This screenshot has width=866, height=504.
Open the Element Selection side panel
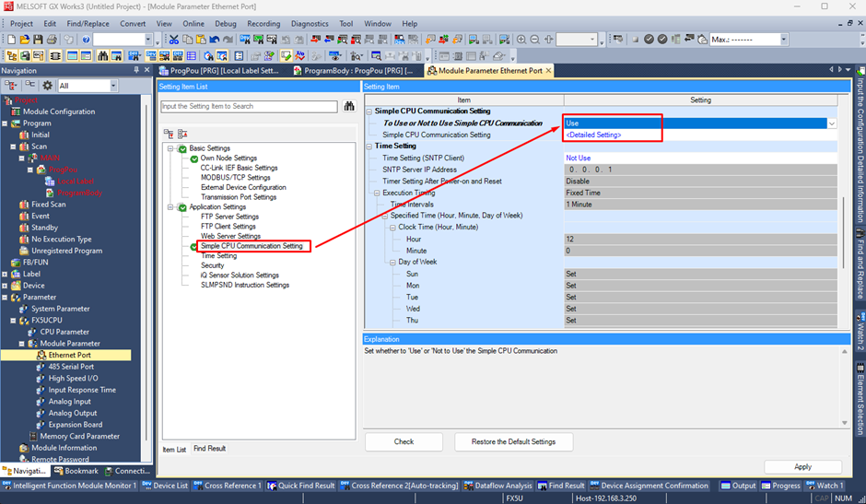[860, 400]
